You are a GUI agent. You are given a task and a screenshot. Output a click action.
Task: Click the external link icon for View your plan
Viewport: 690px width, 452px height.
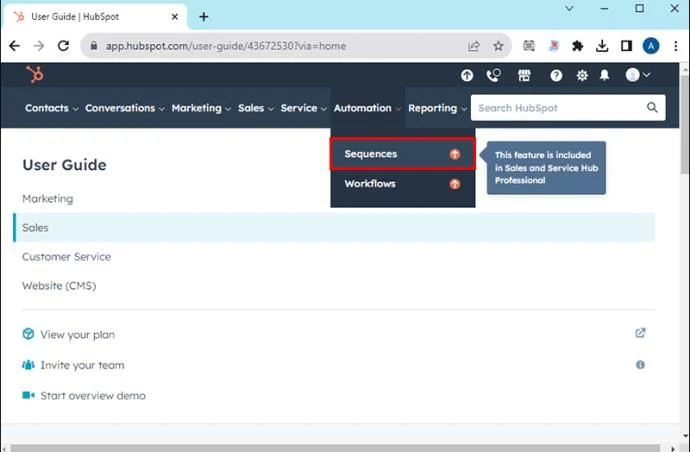[x=640, y=333]
